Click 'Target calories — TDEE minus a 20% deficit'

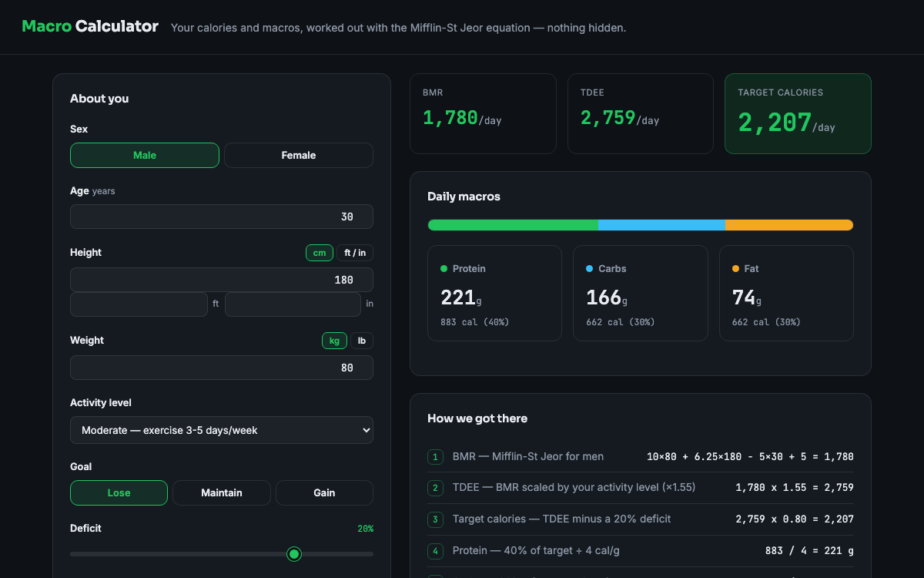tap(561, 519)
